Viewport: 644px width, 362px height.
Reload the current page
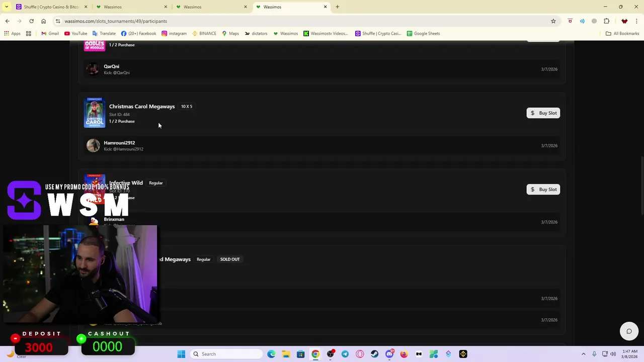tap(31, 21)
